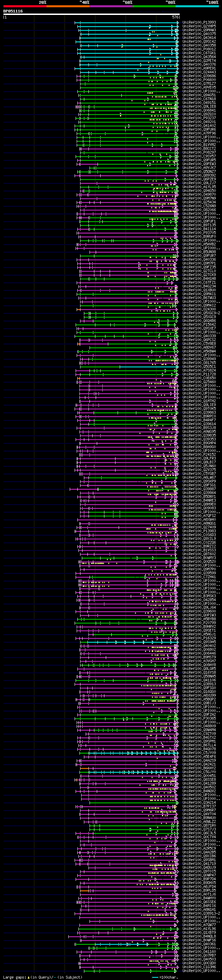The height and width of the screenshot is (980, 222).
Task: Click the UniRef100_A7PF96 label
Action: pyautogui.click(x=199, y=133)
